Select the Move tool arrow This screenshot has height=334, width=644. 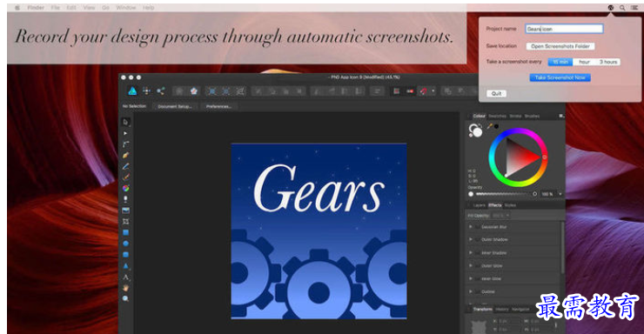(x=125, y=122)
